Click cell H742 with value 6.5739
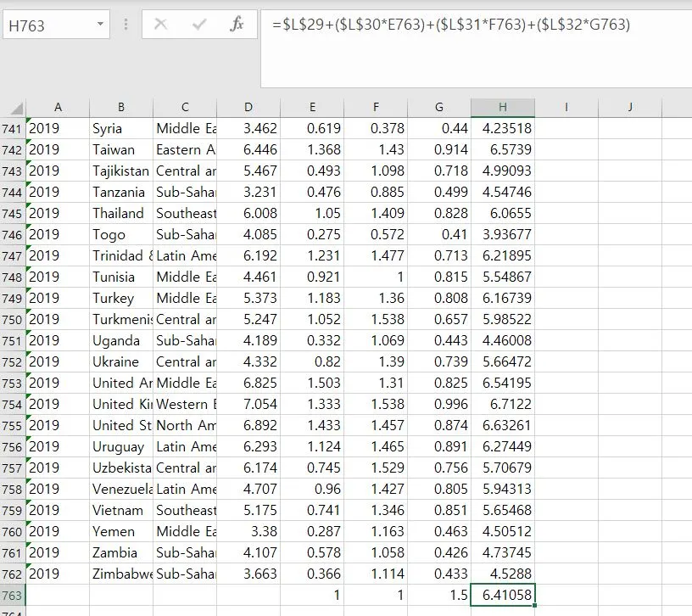Screen dimensions: 692x616 [503, 149]
